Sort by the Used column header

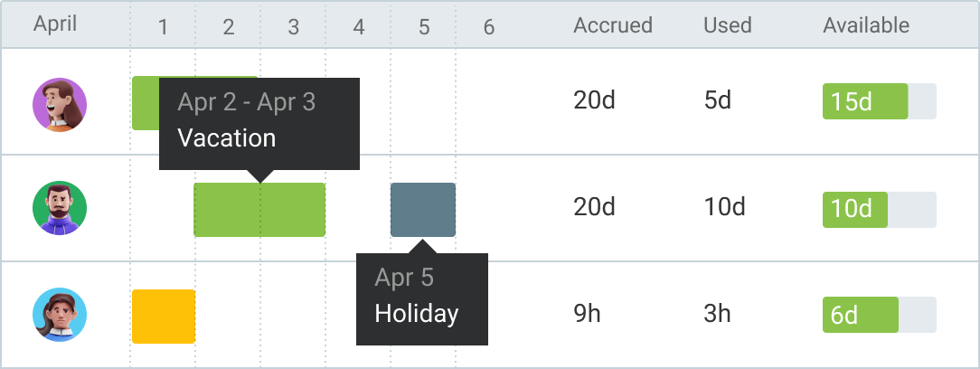[727, 25]
